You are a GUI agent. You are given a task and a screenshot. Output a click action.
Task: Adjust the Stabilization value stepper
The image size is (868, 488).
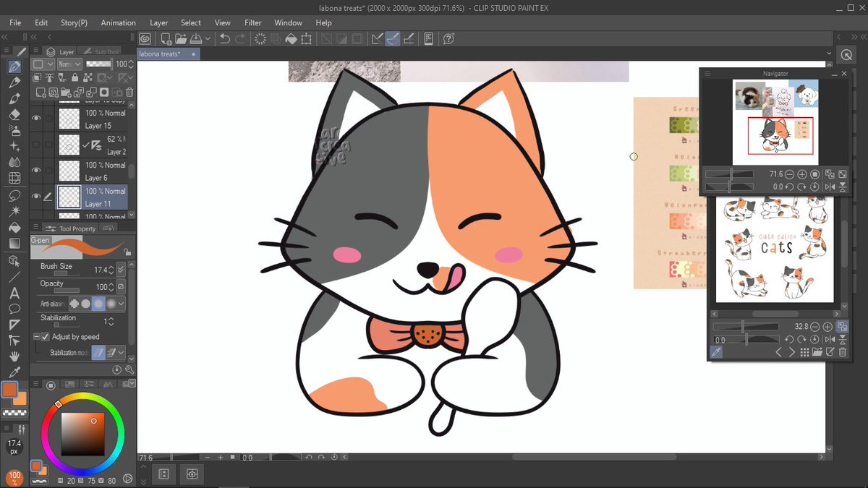pyautogui.click(x=112, y=321)
